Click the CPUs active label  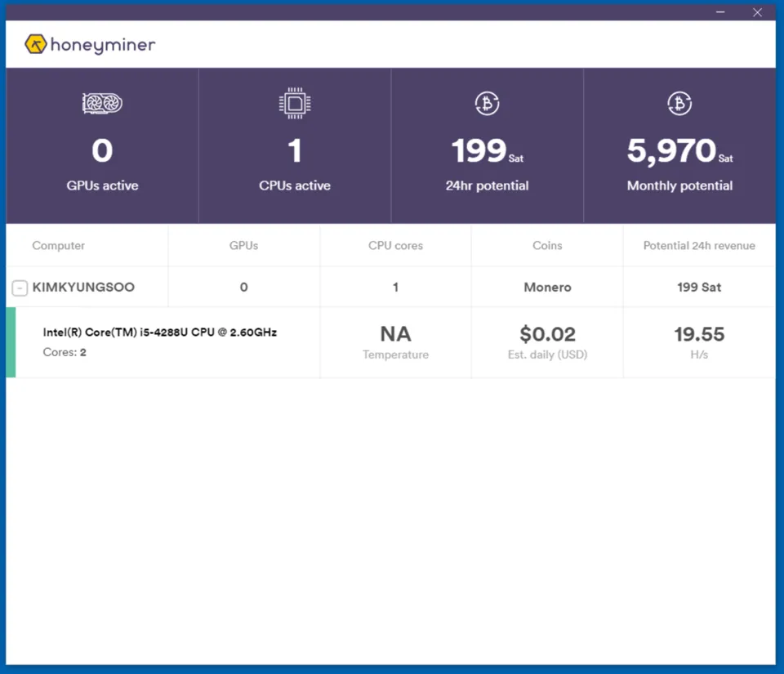295,185
